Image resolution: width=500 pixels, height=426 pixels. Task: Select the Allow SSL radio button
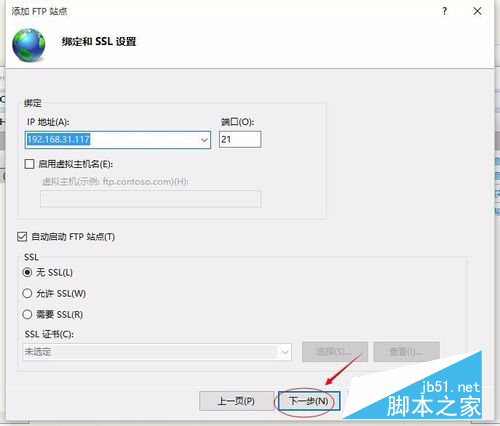27,293
